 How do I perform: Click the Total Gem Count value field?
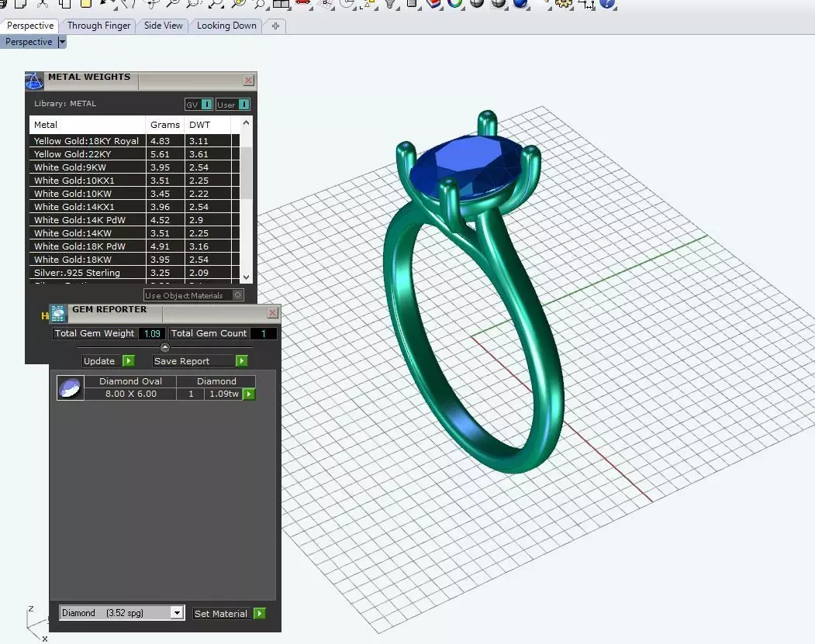point(264,333)
